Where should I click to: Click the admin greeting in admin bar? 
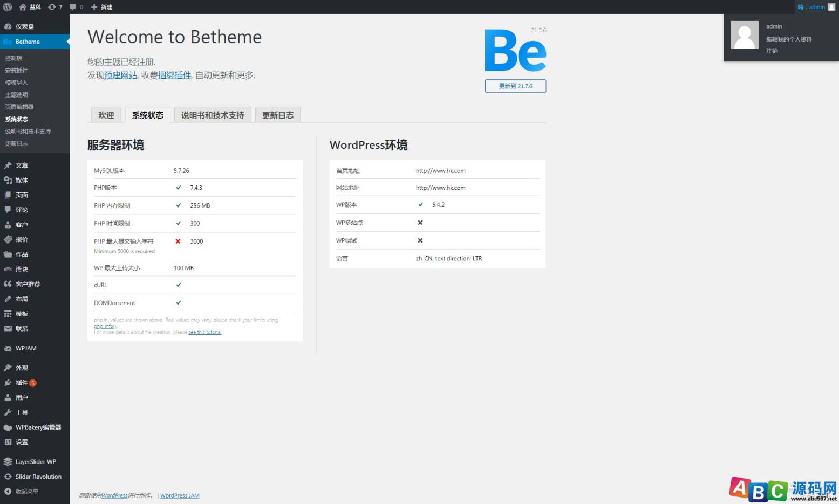816,7
